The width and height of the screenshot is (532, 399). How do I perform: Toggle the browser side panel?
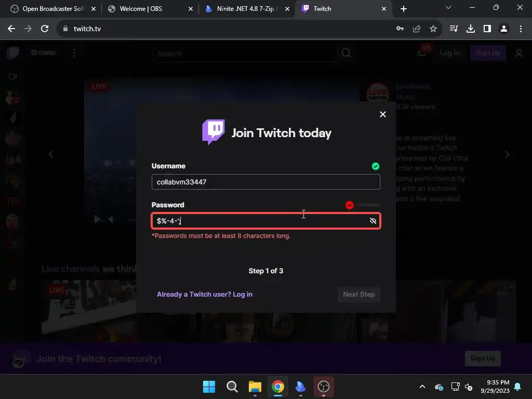(487, 29)
